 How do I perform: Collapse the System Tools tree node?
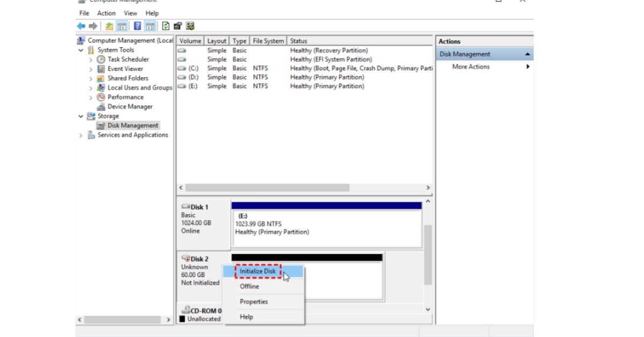(x=81, y=50)
